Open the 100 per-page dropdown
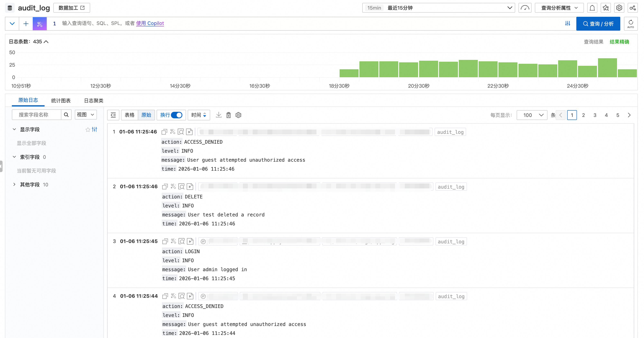The height and width of the screenshot is (338, 644). tap(532, 115)
